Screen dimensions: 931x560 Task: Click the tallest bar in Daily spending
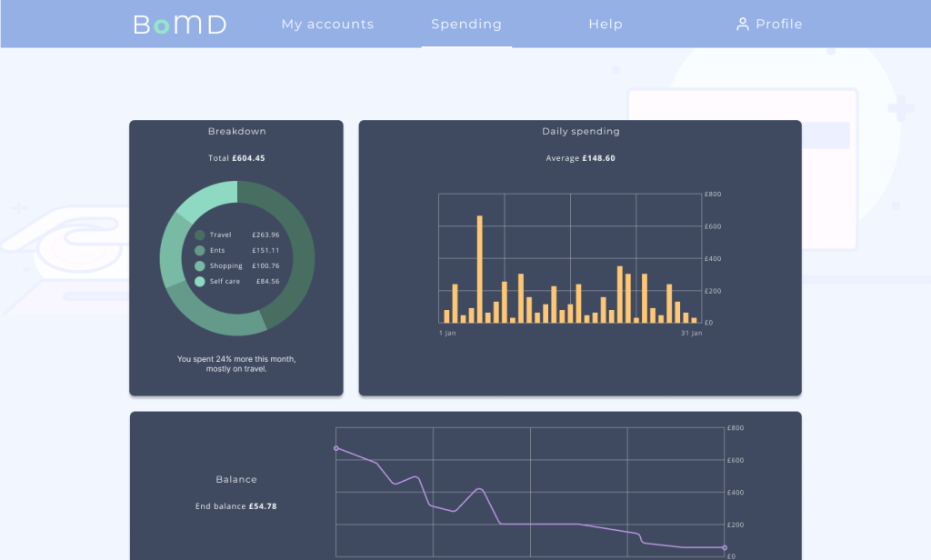click(480, 269)
